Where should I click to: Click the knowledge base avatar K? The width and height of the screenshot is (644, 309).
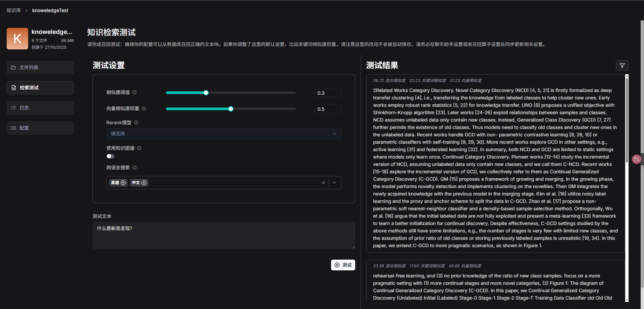[17, 39]
